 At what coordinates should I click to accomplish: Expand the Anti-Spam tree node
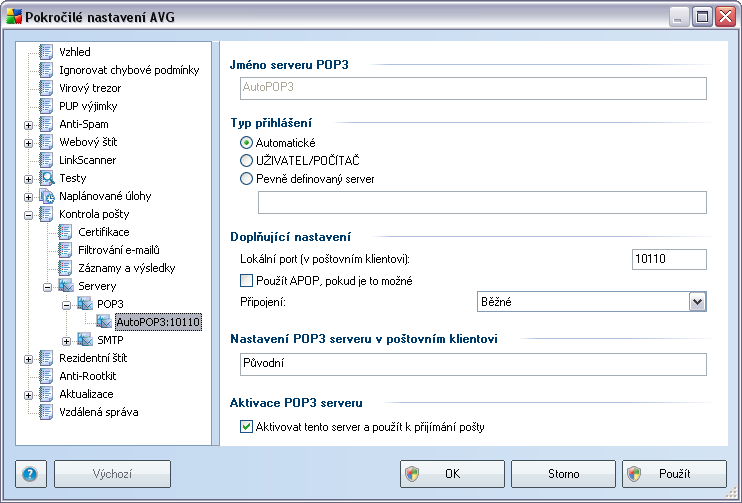tap(28, 125)
